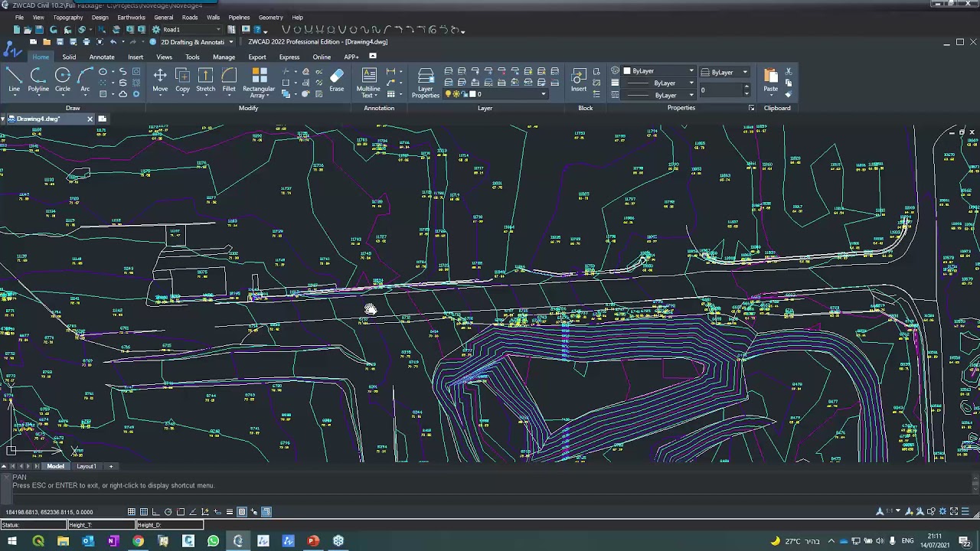Select the Circle tool
This screenshot has width=980, height=551.
(63, 80)
